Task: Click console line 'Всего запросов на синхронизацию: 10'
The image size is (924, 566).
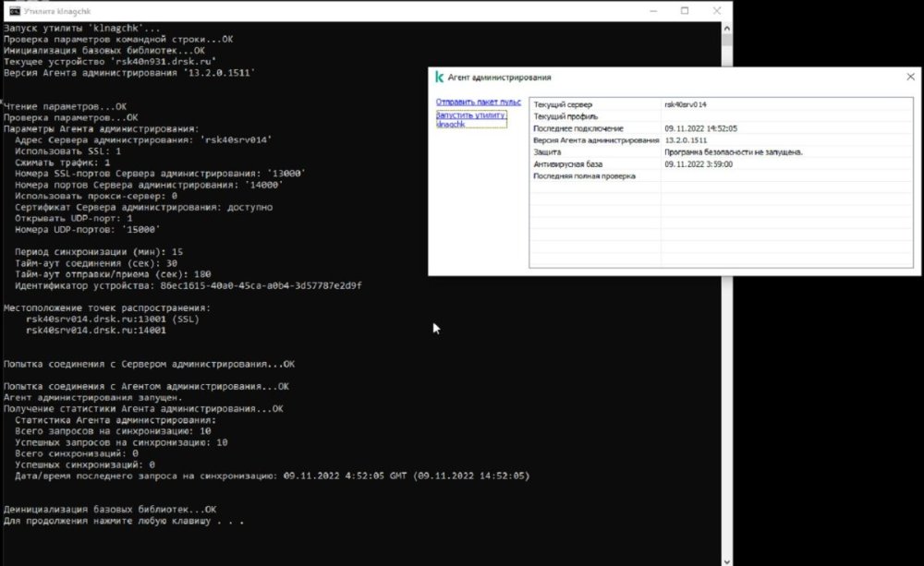Action: (113, 431)
